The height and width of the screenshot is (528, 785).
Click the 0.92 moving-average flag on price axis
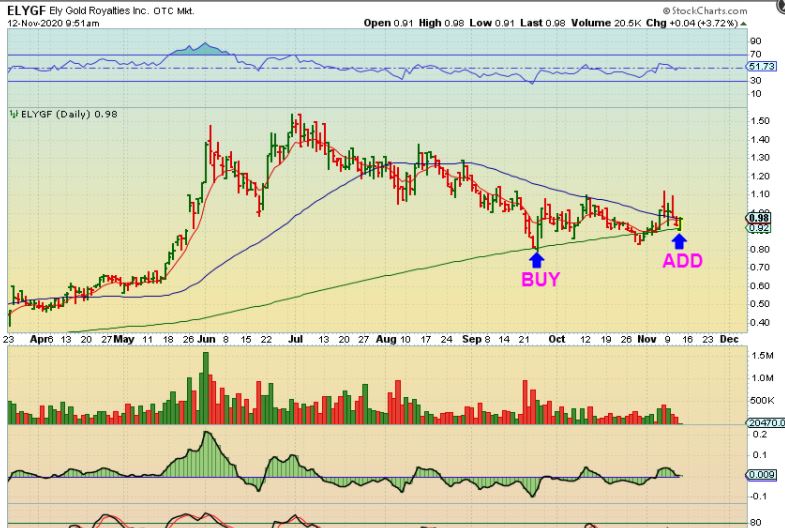point(759,228)
